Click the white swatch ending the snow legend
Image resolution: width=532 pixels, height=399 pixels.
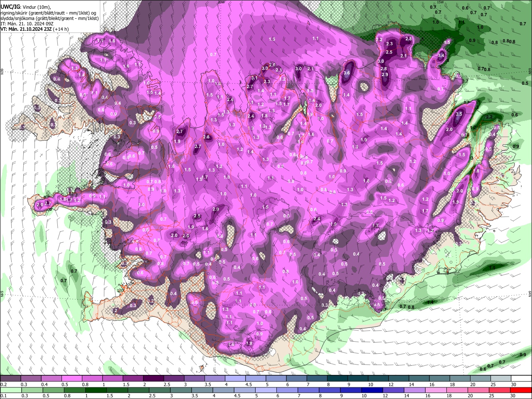coord(521,379)
